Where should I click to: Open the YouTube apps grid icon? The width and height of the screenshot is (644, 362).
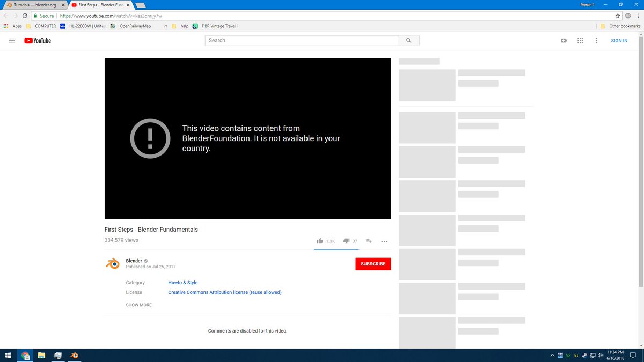580,40
